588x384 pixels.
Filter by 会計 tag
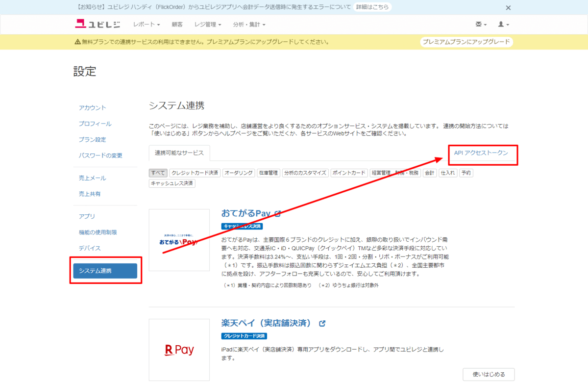pyautogui.click(x=430, y=173)
